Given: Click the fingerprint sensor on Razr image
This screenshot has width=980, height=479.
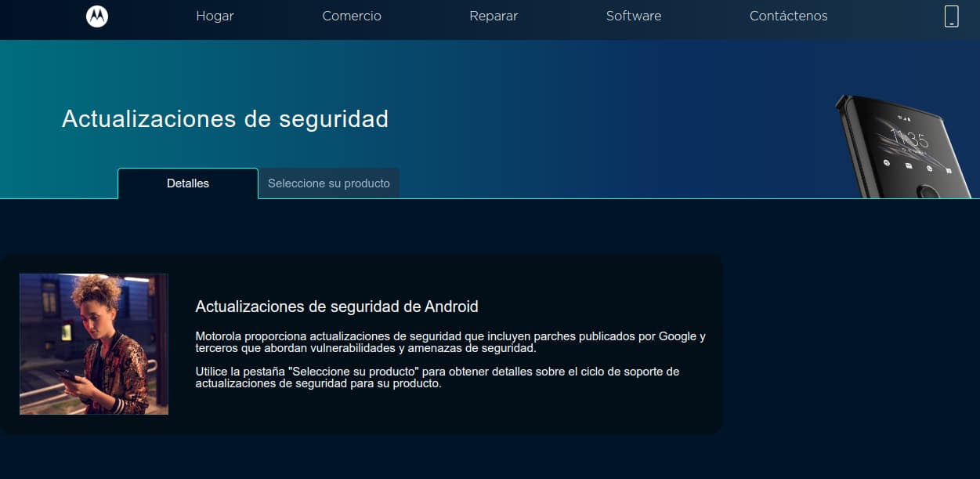Looking at the screenshot, I should pos(930,191).
